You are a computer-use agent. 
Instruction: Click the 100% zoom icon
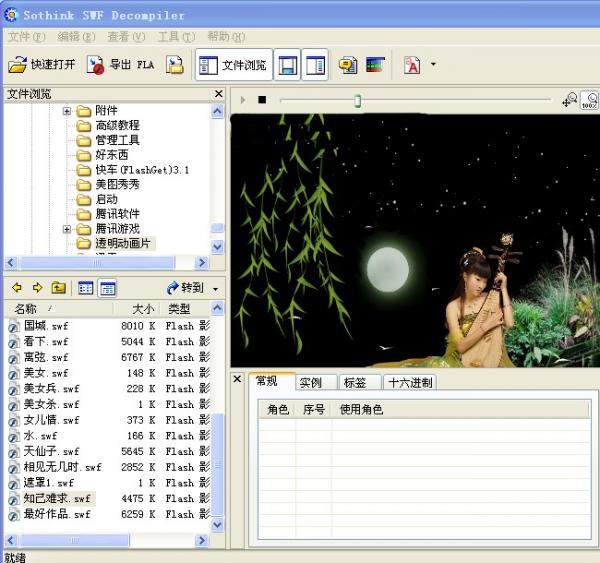point(590,100)
